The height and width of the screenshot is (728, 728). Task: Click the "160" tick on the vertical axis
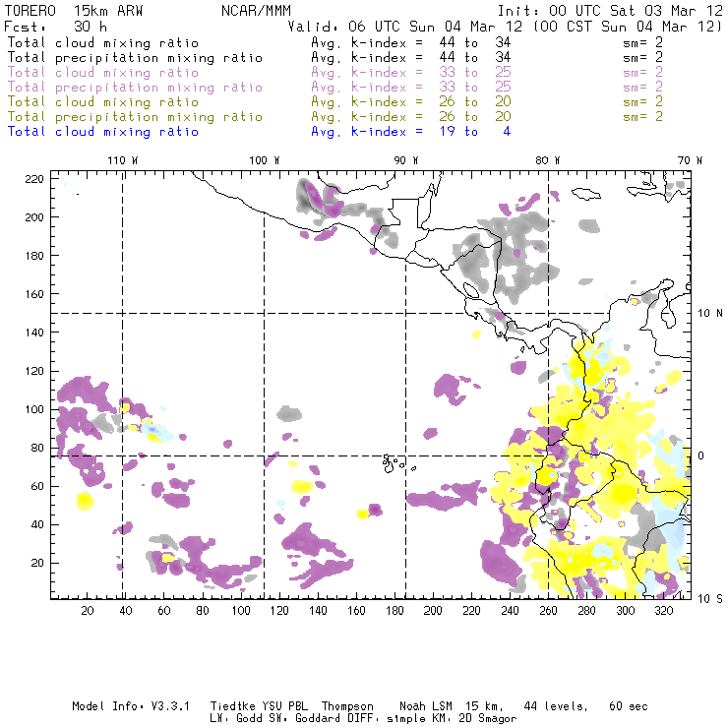click(34, 294)
